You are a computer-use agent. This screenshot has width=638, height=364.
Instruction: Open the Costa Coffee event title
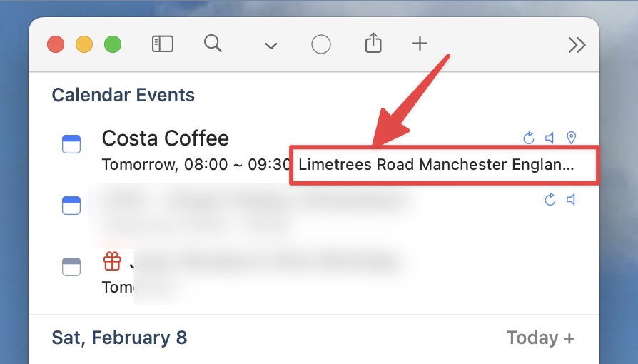[x=165, y=138]
